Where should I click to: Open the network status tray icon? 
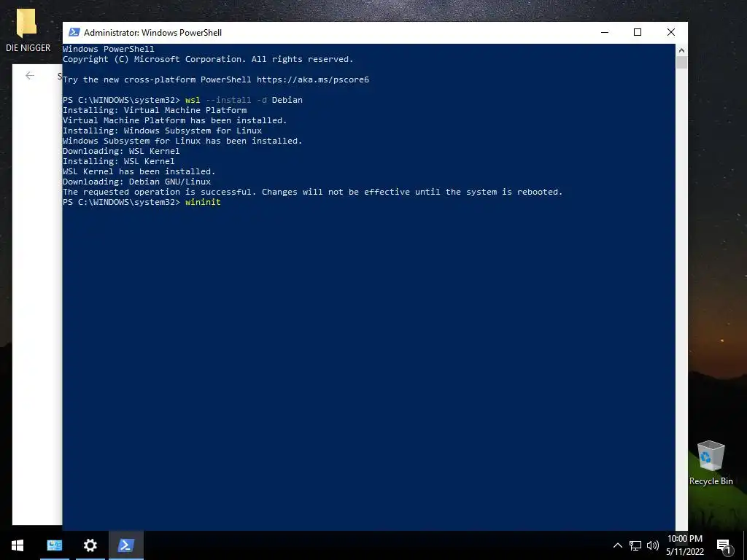coord(635,545)
